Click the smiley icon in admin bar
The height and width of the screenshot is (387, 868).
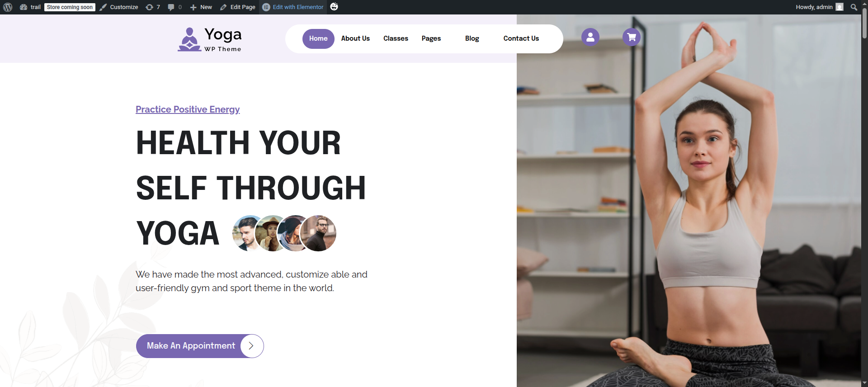pos(334,6)
